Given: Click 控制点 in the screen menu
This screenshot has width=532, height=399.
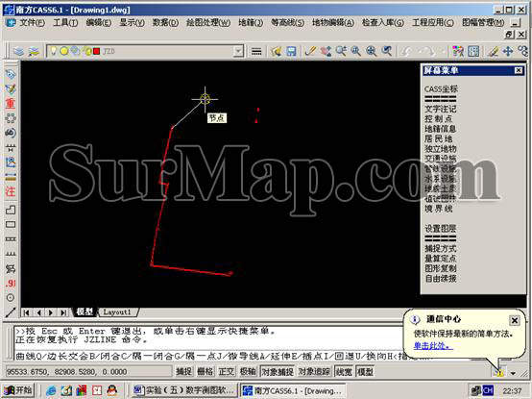Looking at the screenshot, I should click(x=439, y=119).
